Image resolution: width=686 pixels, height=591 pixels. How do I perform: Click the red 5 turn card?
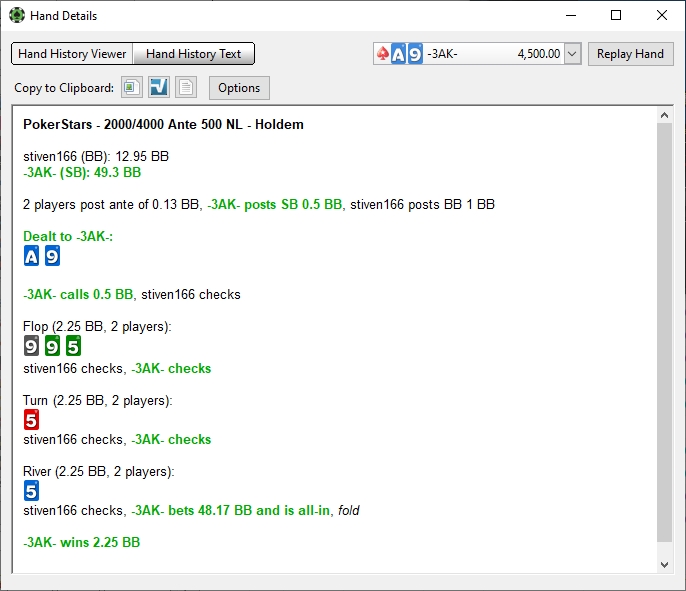click(32, 420)
